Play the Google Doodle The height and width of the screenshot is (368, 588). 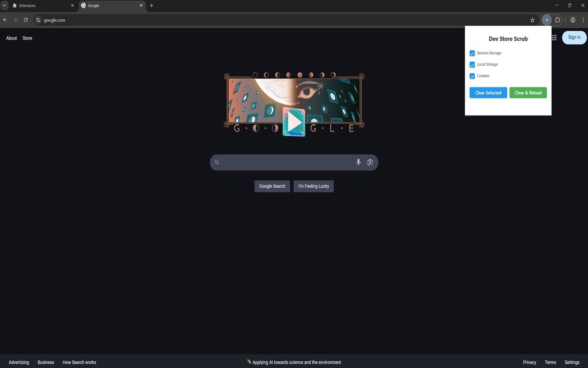tap(294, 122)
